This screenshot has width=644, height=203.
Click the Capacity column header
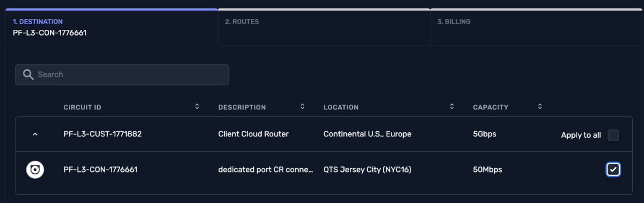point(491,107)
